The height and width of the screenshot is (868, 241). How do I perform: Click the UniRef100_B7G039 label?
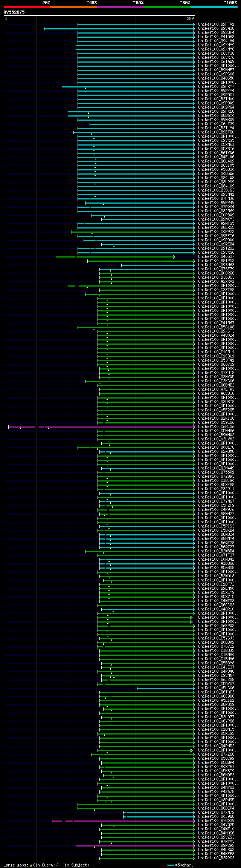click(x=216, y=821)
